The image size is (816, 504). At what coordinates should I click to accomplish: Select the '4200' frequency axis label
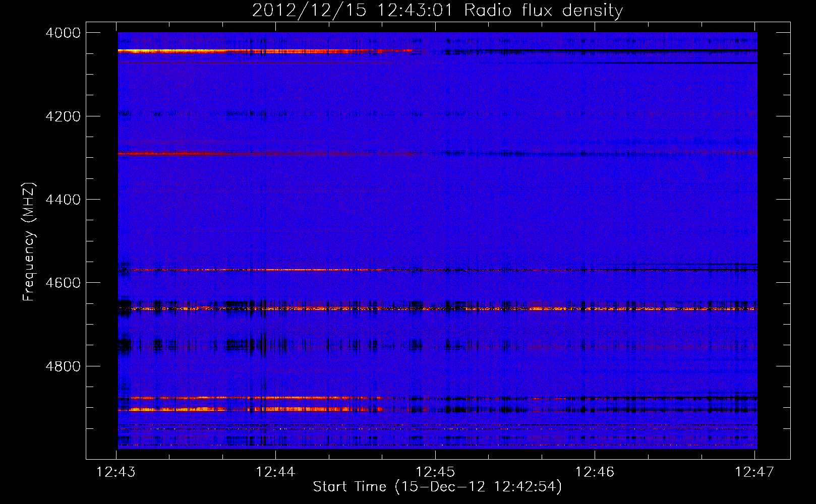pos(63,116)
